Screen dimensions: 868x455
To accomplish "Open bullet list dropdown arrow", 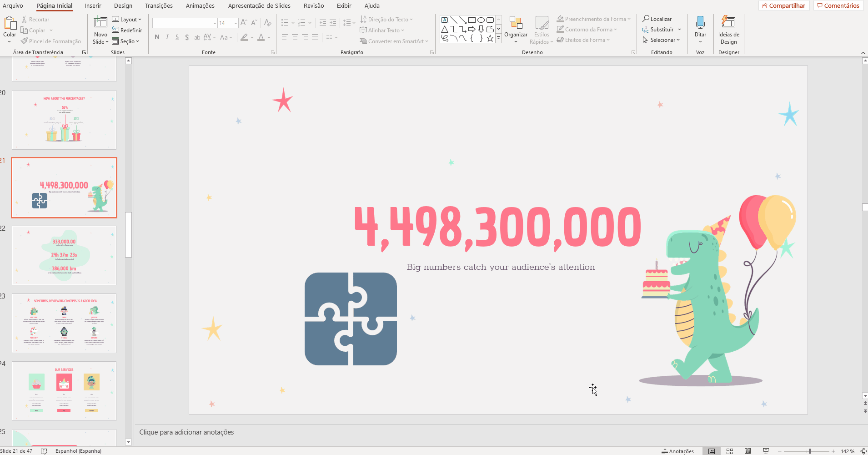I will (293, 23).
